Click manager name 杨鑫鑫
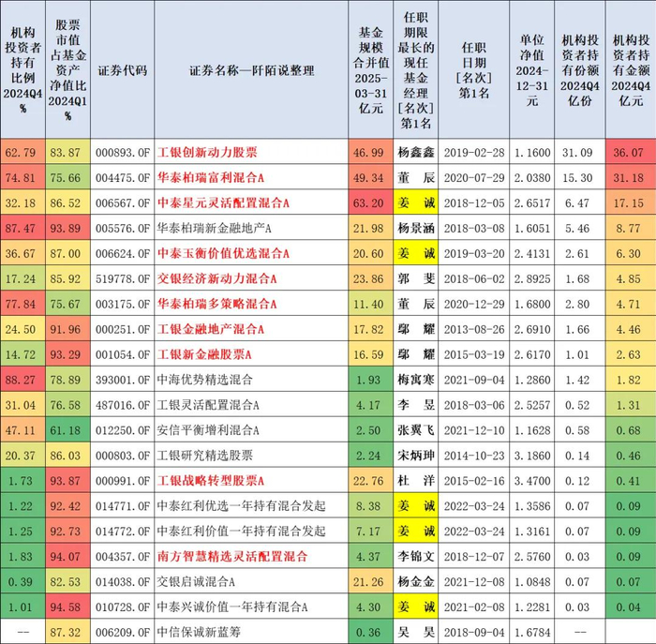The image size is (656, 644). coord(416,152)
